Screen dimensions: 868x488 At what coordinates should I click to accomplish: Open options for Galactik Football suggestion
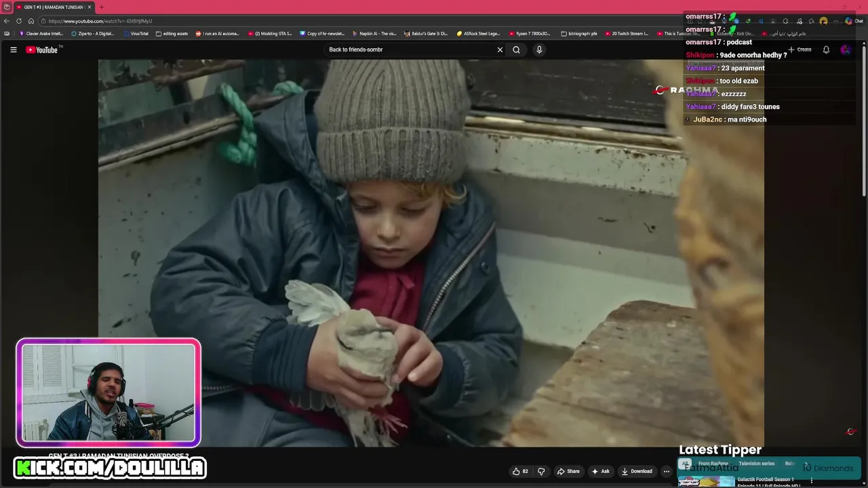tap(812, 481)
